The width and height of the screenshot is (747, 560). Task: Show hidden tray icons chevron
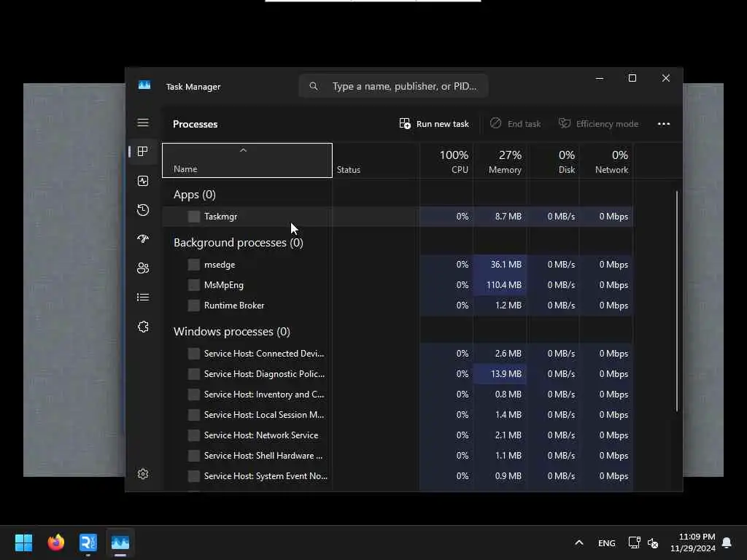click(x=578, y=542)
